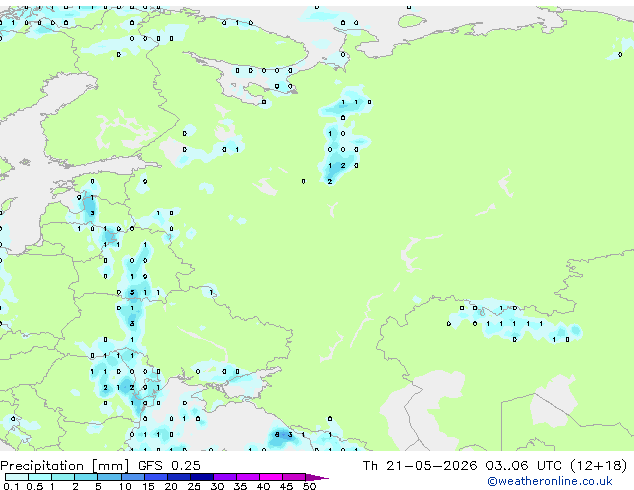Click the '20' legend scale label
Viewport: 634px width, 490px height.
[x=171, y=486]
